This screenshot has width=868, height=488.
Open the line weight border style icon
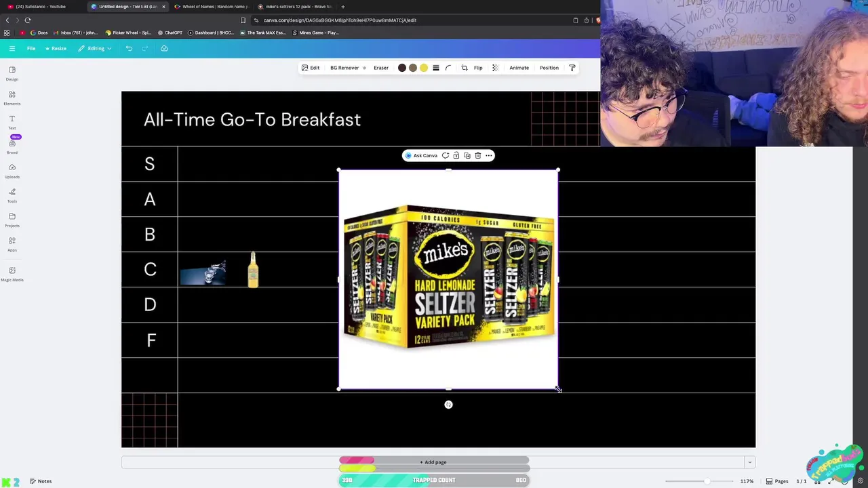tap(436, 68)
